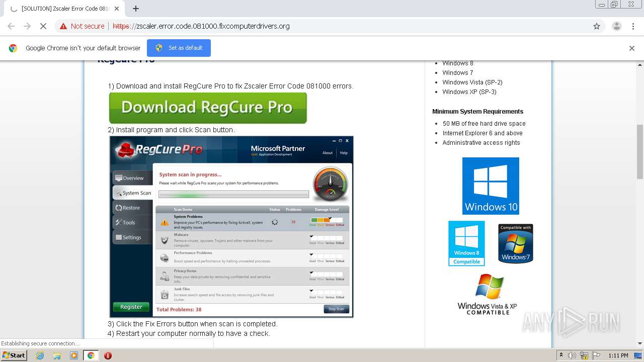The height and width of the screenshot is (362, 644).
Task: Click the Windows Vista (SP-2) list item
Action: coord(472,82)
